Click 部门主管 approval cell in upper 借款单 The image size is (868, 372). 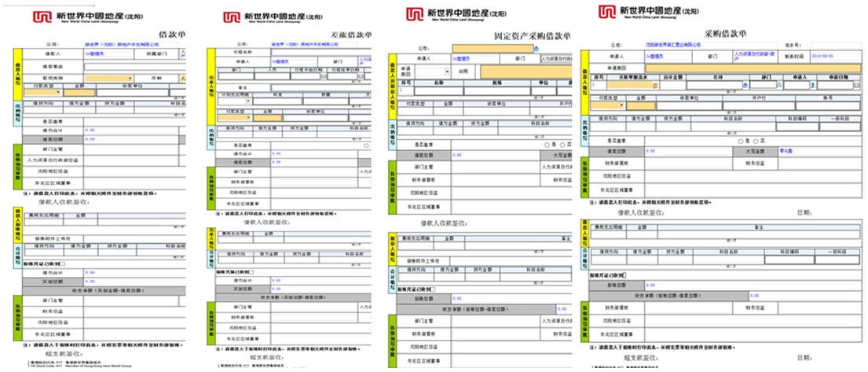131,149
